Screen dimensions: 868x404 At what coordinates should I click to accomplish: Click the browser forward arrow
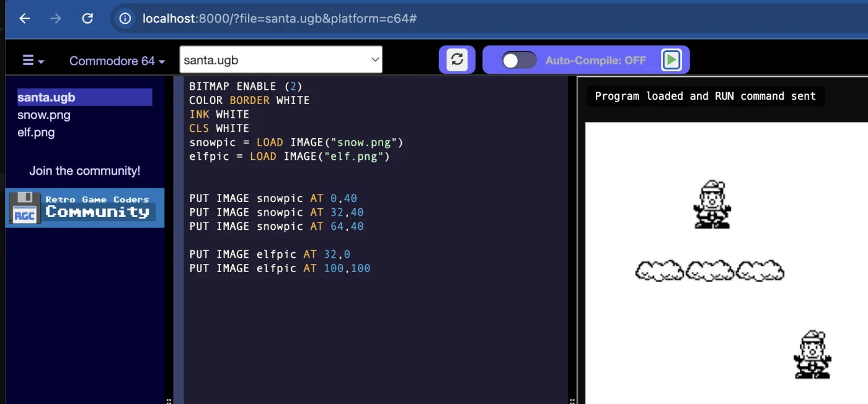point(56,19)
